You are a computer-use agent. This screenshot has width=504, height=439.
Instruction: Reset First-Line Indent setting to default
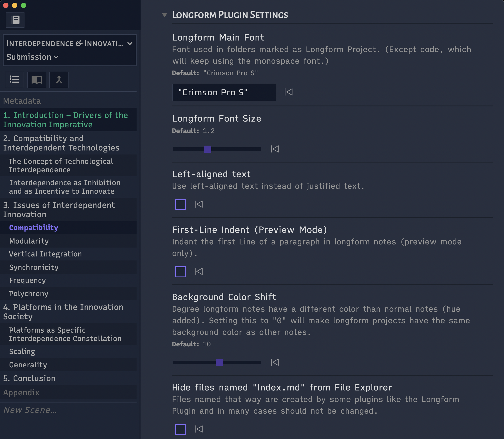199,271
